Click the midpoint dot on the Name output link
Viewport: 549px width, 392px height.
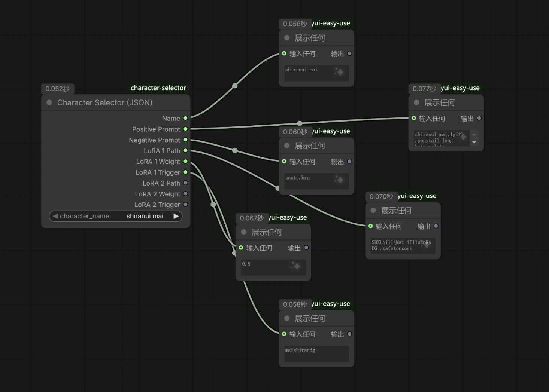tap(235, 86)
